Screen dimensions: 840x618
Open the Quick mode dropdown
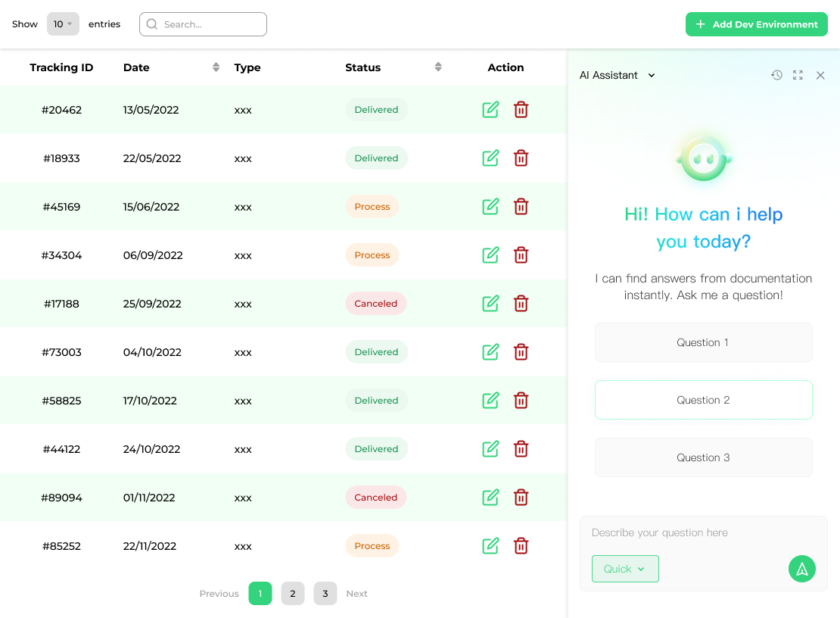point(625,569)
